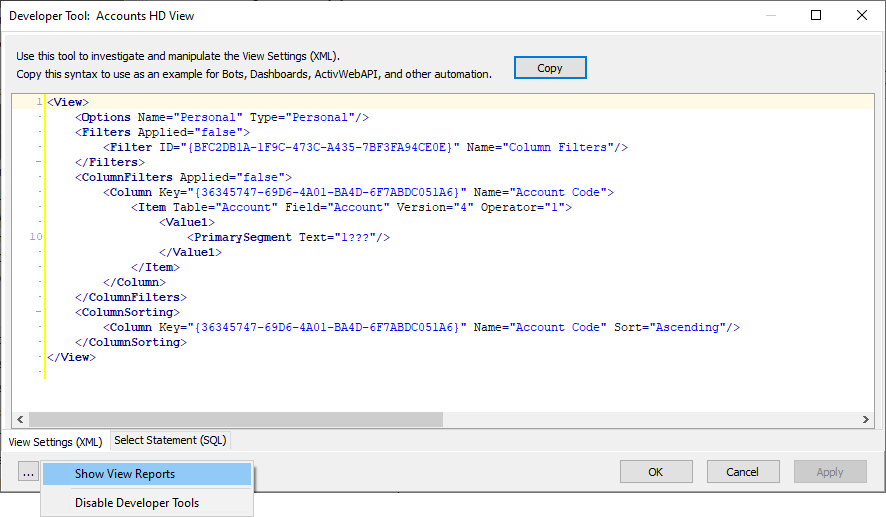Collapse the Filters fold marker in gutter

pos(38,162)
